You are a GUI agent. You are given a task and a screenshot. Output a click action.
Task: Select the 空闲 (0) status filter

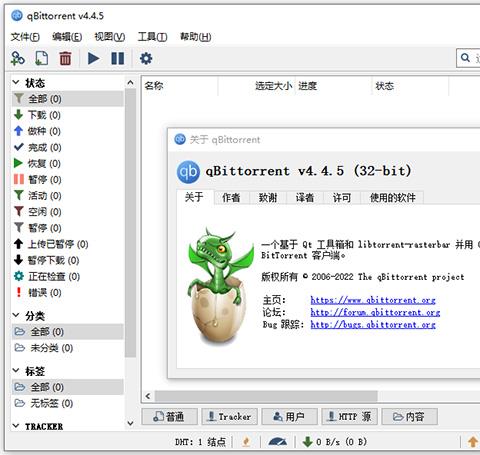[68, 212]
